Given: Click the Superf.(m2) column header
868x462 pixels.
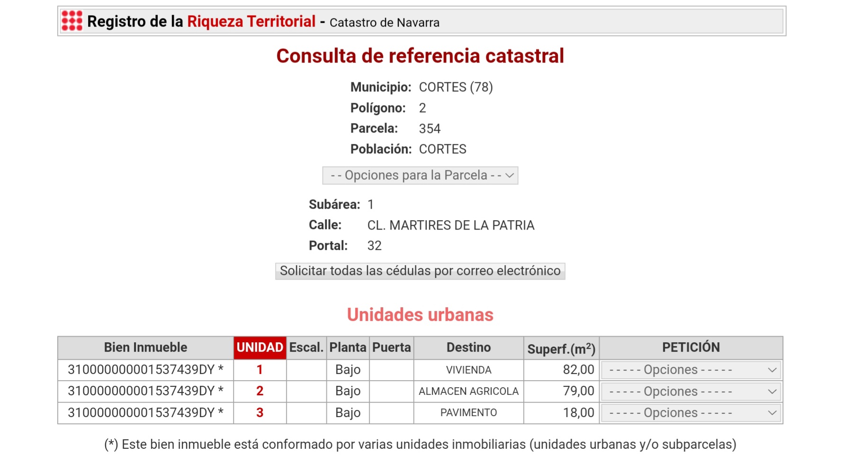Looking at the screenshot, I should 561,349.
